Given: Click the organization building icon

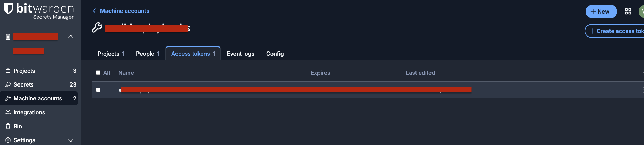Looking at the screenshot, I should pos(8,37).
